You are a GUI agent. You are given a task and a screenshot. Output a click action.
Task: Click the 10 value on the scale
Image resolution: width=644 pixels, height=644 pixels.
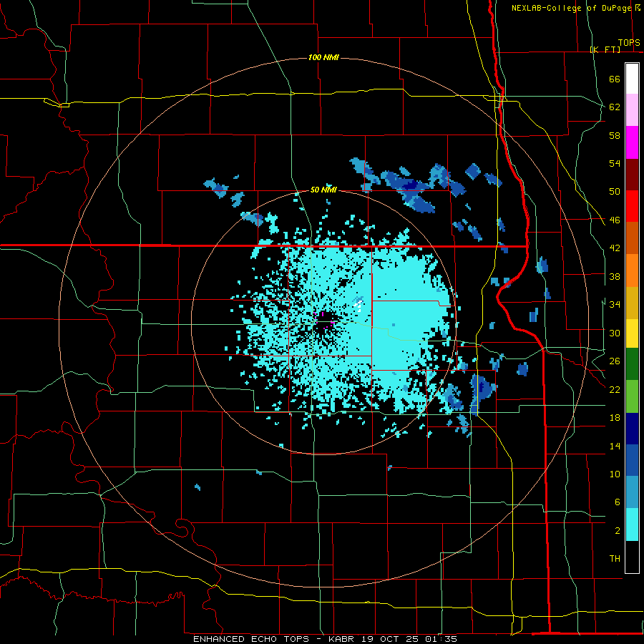pos(615,474)
